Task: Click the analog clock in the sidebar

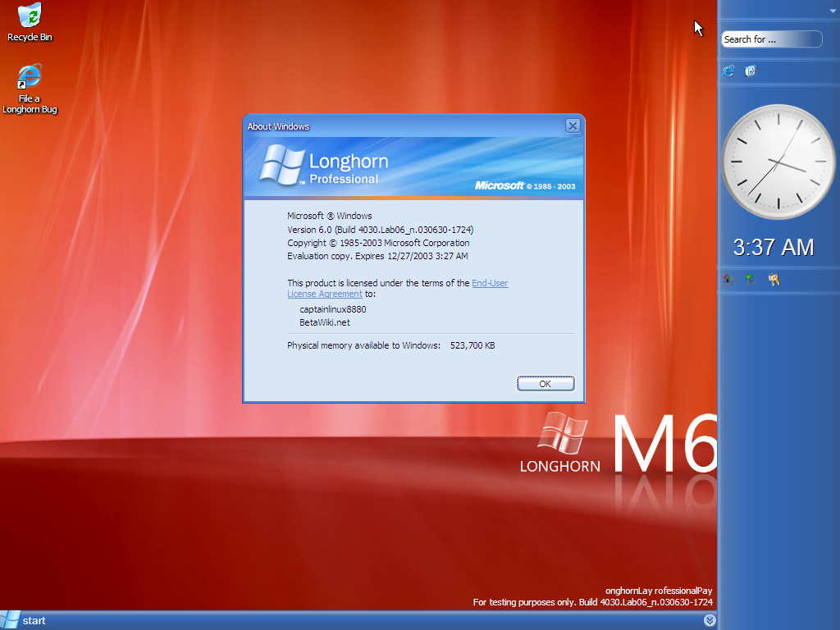Action: point(778,162)
